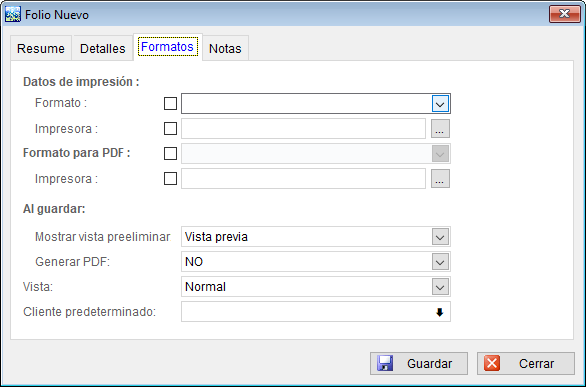Go to the Notas tab
Image resolution: width=586 pixels, height=387 pixels.
tap(225, 48)
